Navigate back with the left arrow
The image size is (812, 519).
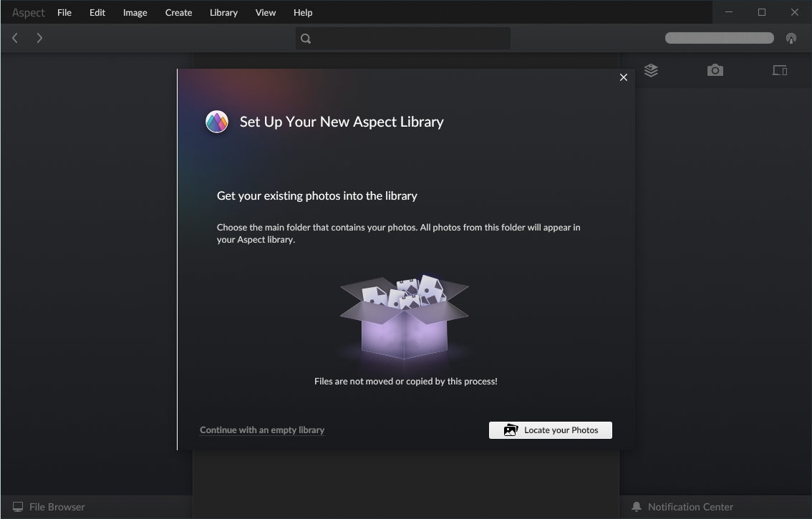[15, 38]
